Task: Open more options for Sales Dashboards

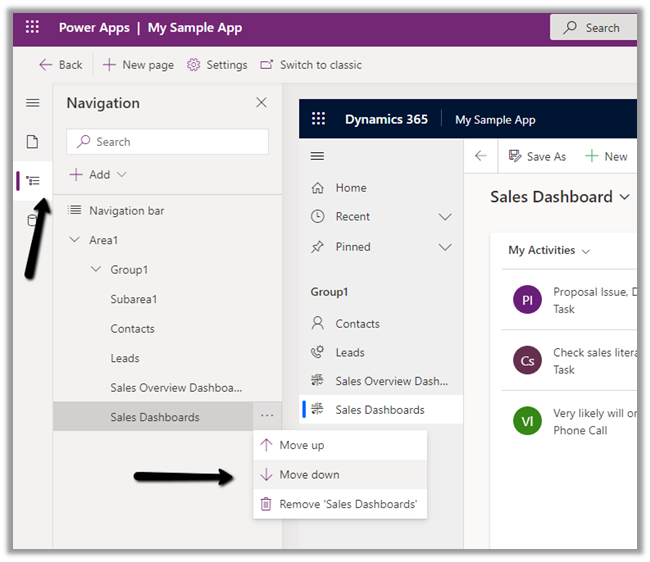Action: coord(266,417)
